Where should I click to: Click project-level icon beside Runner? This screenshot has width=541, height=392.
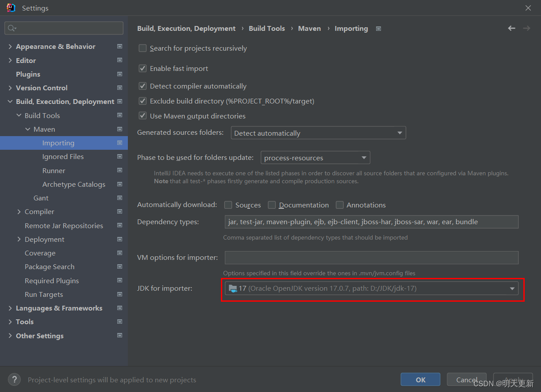point(119,170)
